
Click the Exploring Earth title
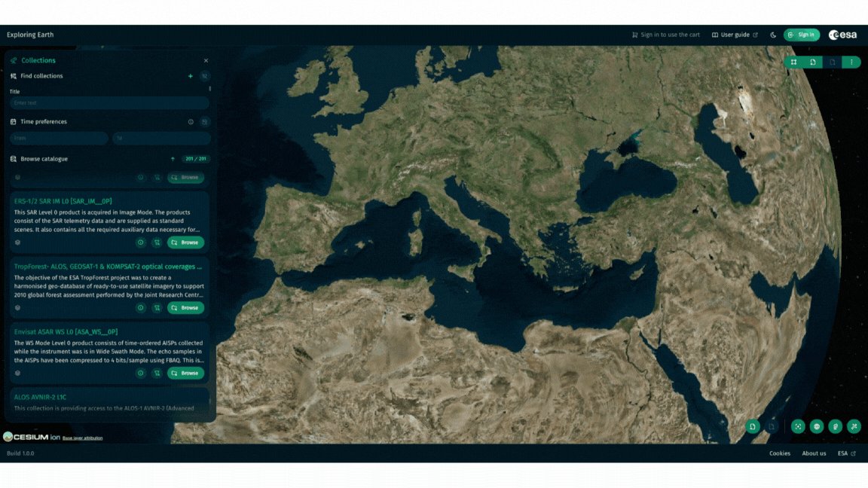pos(30,35)
